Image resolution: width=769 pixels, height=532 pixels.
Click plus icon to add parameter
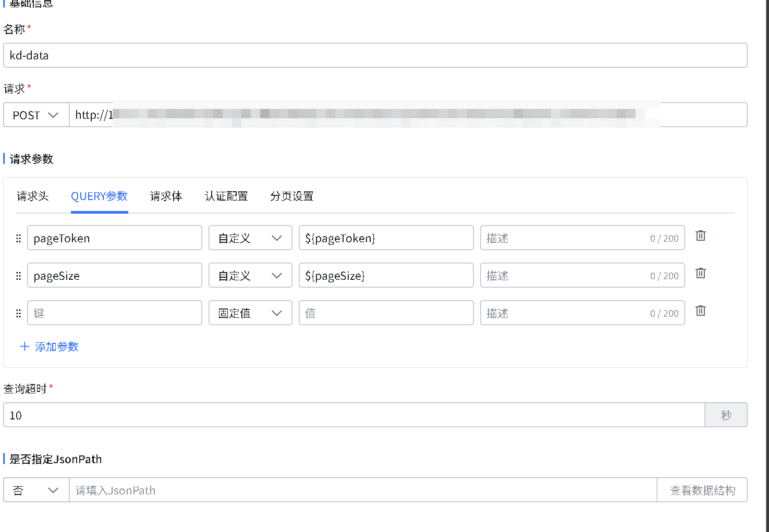(25, 347)
